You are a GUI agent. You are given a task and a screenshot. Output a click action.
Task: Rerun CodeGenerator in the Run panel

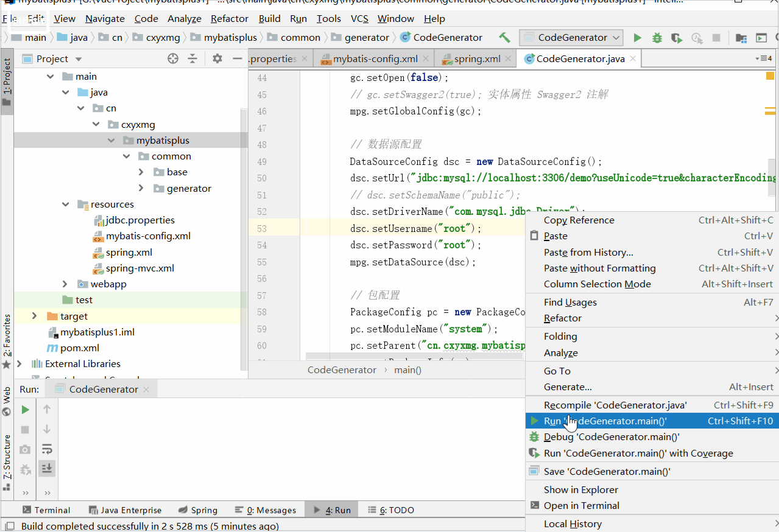click(25, 410)
